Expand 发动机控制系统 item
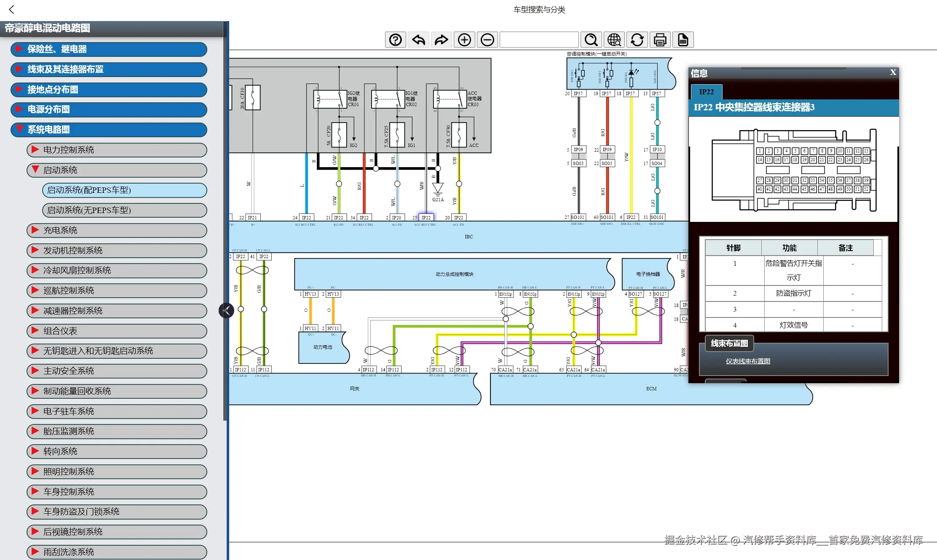 (117, 251)
